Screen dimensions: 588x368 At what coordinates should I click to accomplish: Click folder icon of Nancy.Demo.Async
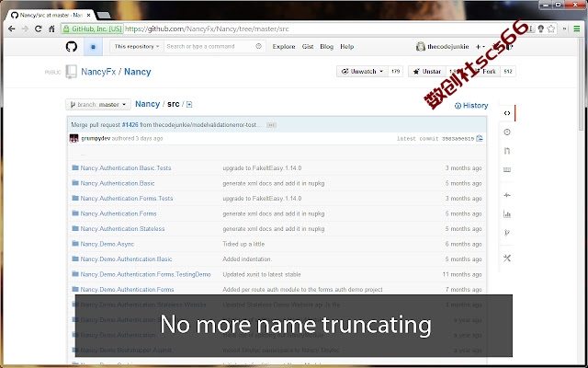pyautogui.click(x=75, y=244)
